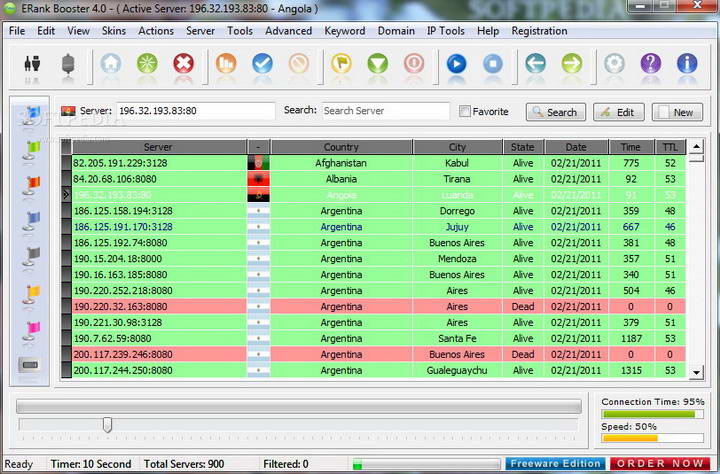Select the periwinkle blue flag in sidebar
This screenshot has height=474, width=720.
tap(31, 221)
